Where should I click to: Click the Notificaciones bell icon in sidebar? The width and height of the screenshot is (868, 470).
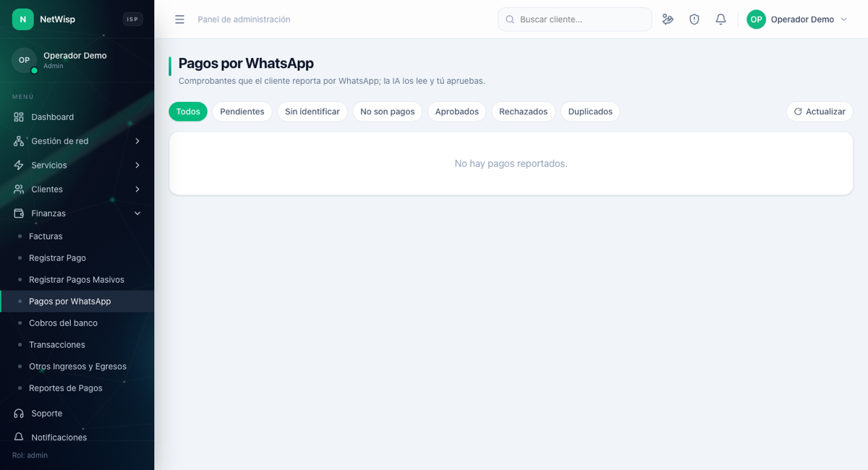click(19, 437)
